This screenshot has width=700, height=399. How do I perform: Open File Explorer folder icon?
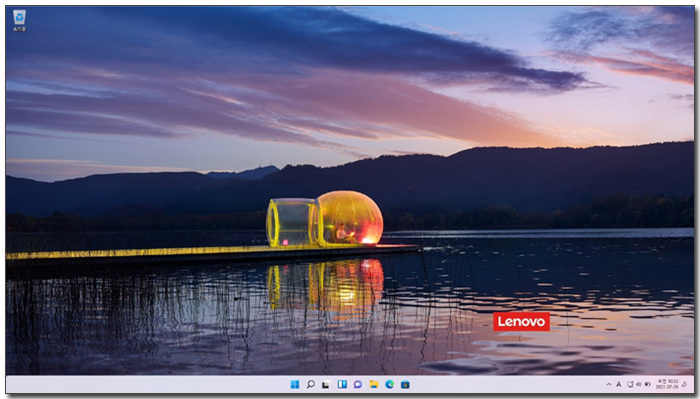point(374,384)
